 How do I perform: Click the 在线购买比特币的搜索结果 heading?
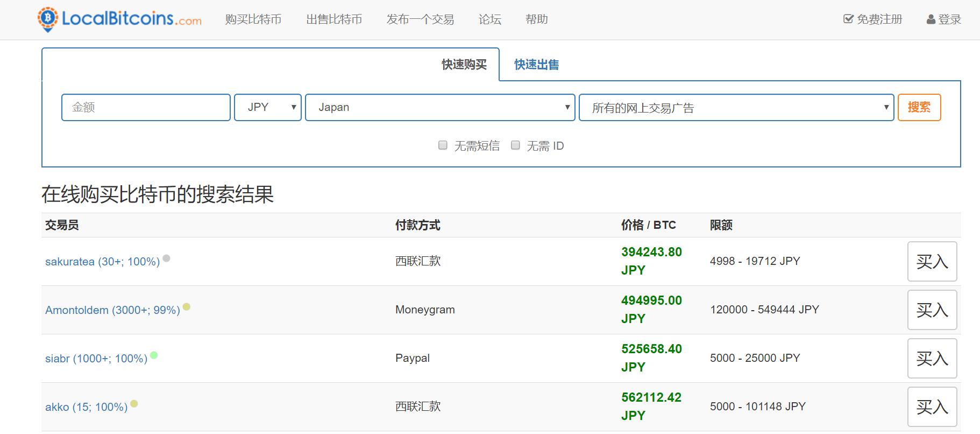click(158, 194)
